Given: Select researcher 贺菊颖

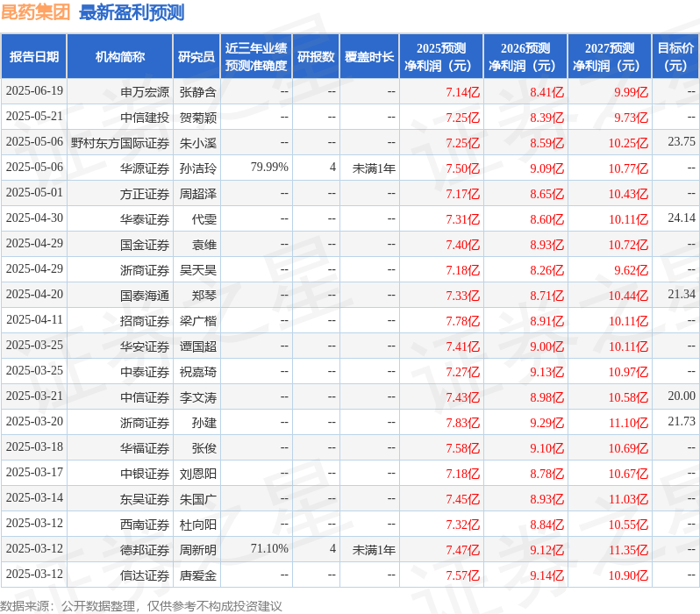Looking at the screenshot, I should (x=197, y=118).
